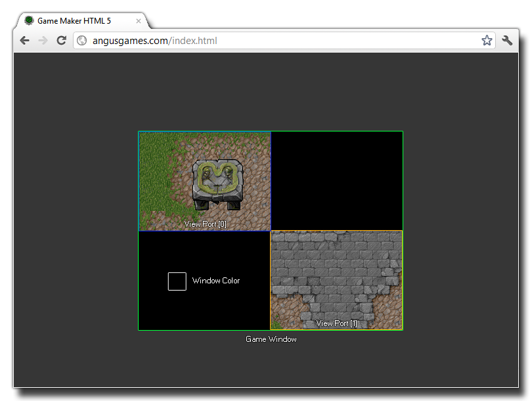Image resolution: width=532 pixels, height=401 pixels.
Task: Click the gray stone brick wall
Action: (328, 270)
